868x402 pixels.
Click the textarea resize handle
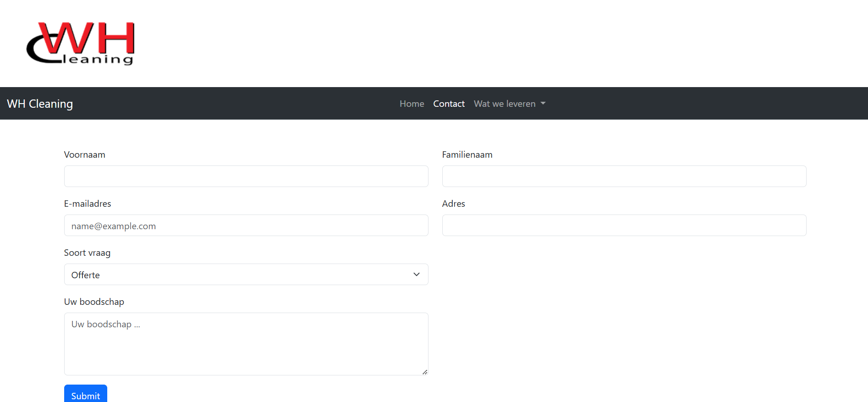click(425, 372)
